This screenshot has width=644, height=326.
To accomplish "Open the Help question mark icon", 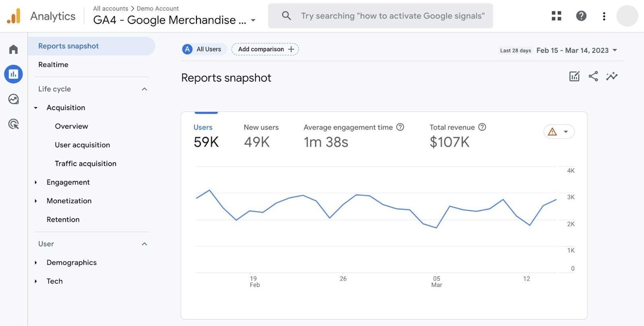I will [581, 16].
